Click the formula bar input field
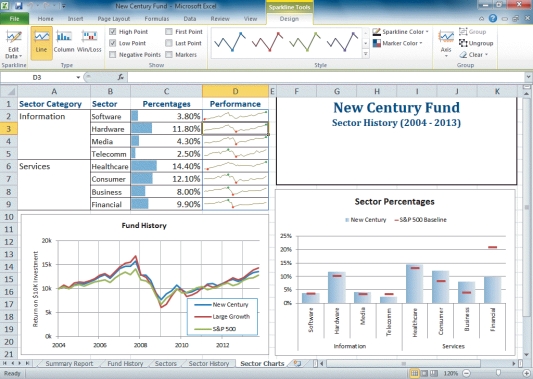Viewport: 533px width, 379px height. coord(326,77)
